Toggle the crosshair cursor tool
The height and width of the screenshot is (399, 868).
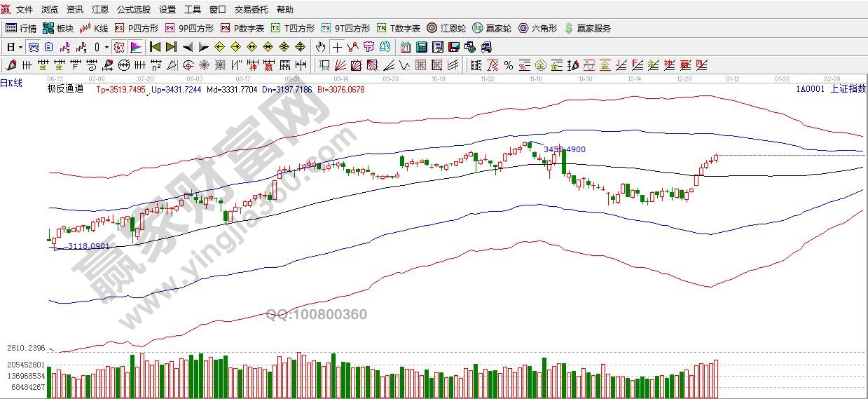coord(337,47)
